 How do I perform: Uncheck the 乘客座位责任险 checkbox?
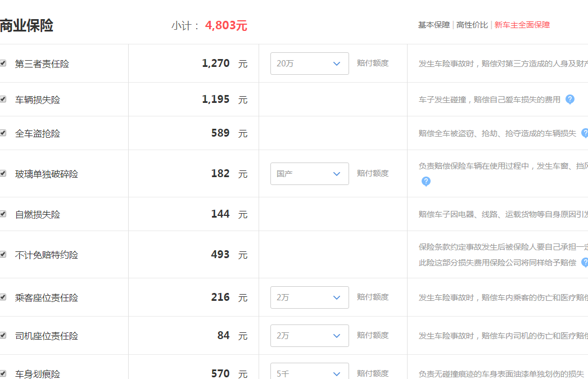tap(3, 297)
